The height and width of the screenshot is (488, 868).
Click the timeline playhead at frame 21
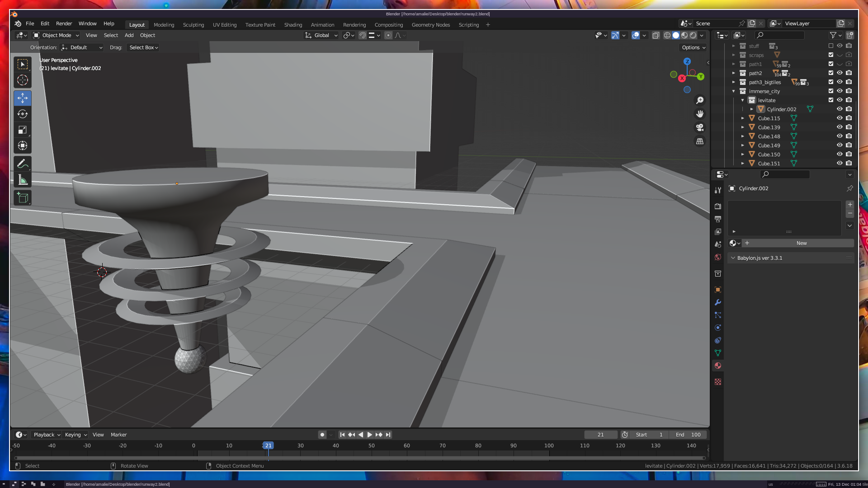click(268, 446)
